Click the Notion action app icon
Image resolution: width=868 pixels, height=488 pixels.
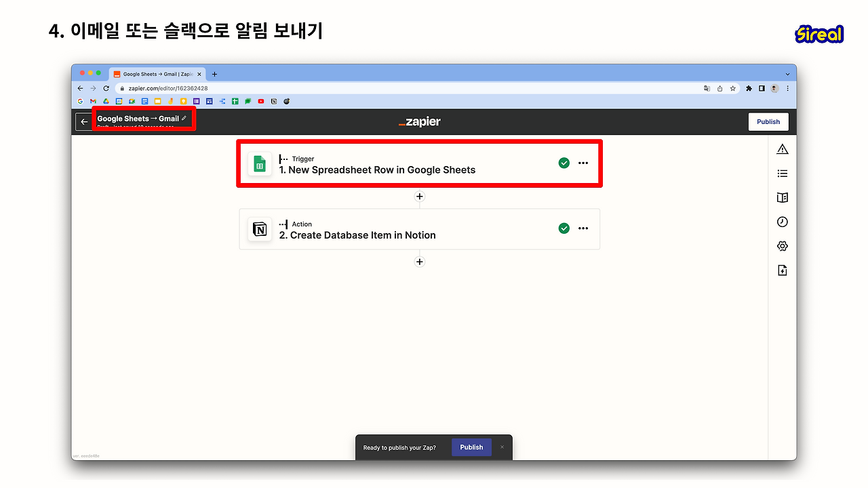coord(259,229)
